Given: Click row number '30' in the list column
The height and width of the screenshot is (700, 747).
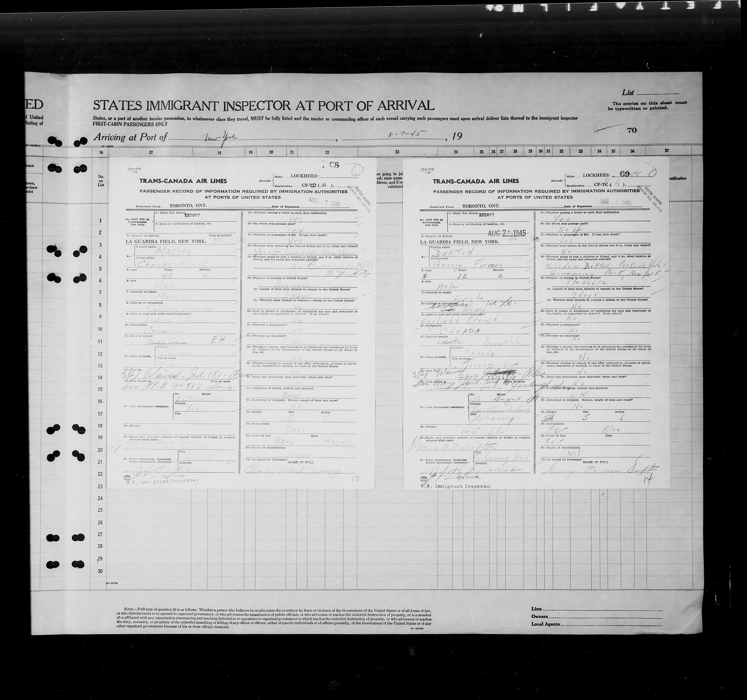Looking at the screenshot, I should [100, 571].
